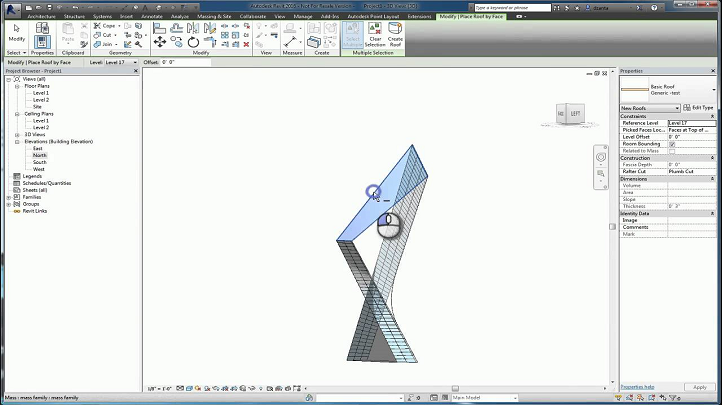The height and width of the screenshot is (405, 722).
Task: Select the North elevation in Project Browser
Action: pos(40,155)
